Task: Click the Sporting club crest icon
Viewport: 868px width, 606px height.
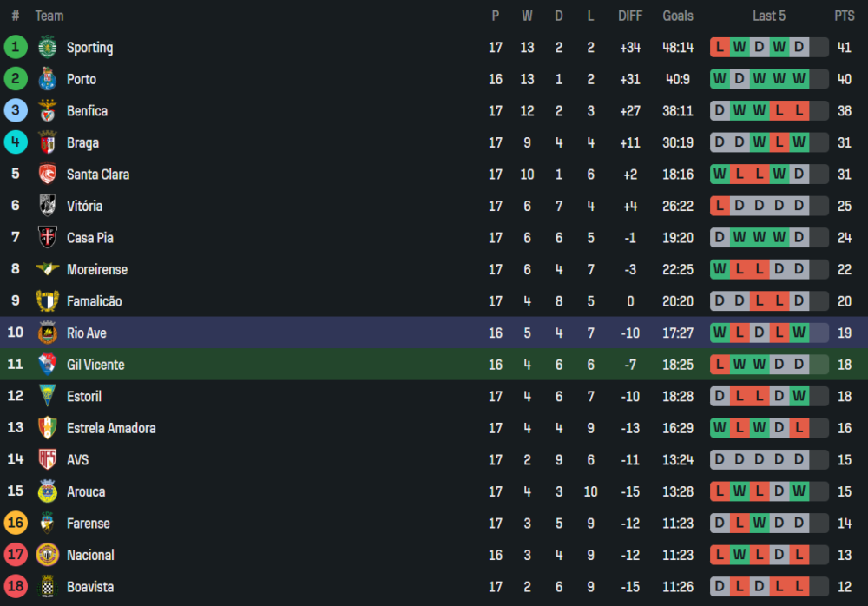Action: [x=47, y=48]
